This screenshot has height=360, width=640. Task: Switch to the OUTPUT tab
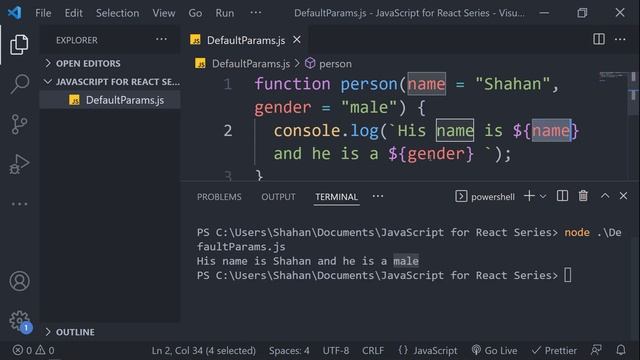tap(278, 197)
